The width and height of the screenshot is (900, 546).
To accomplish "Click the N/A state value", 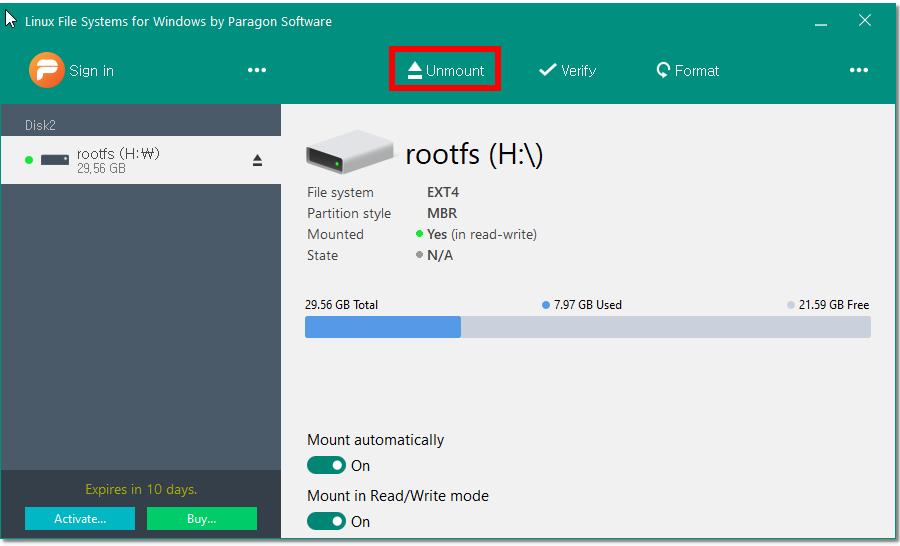I will pos(440,255).
